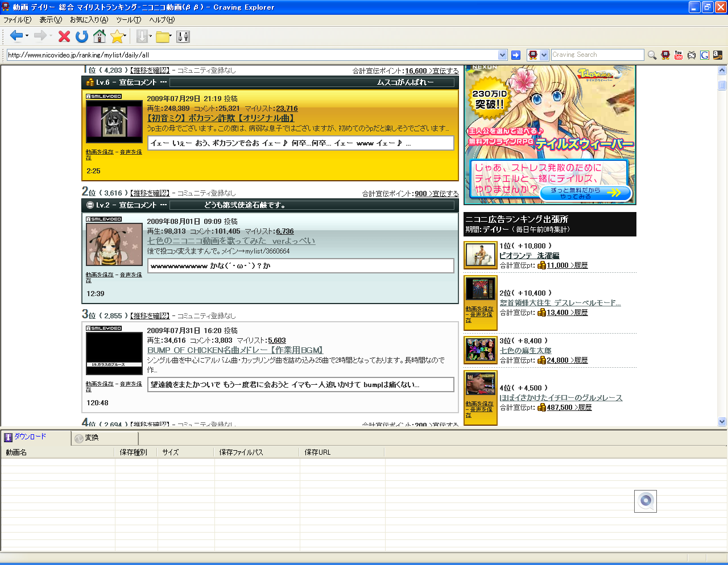This screenshot has height=565, width=728.
Task: Search with the red robot icon after magnifier
Action: [x=665, y=55]
